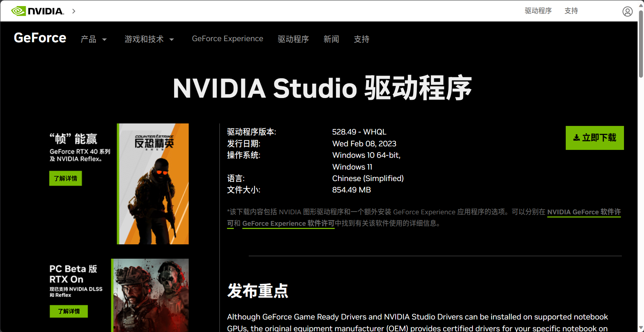
Task: Open the 新闻 menu item
Action: click(x=331, y=39)
